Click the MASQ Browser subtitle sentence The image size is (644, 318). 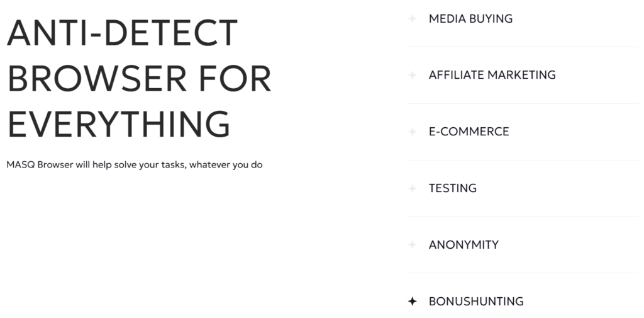coord(135,165)
